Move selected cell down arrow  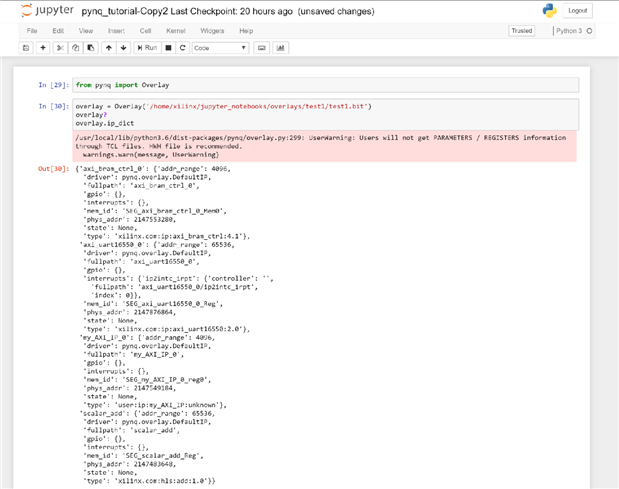tap(124, 48)
